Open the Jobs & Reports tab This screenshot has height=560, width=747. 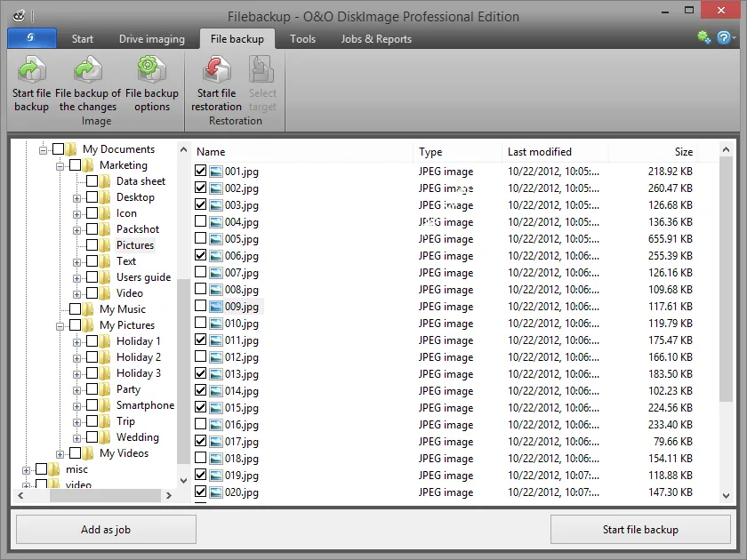[x=376, y=39]
